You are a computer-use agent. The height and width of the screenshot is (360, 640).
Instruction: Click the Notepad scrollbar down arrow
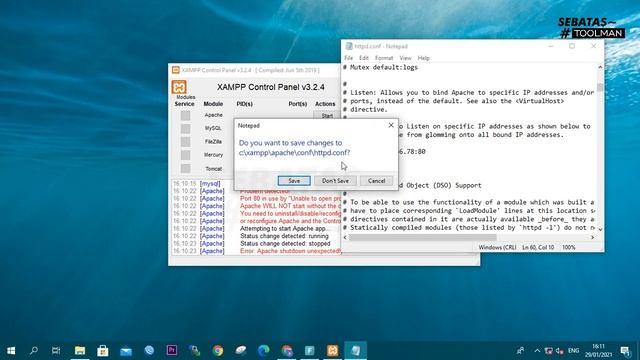coord(600,229)
